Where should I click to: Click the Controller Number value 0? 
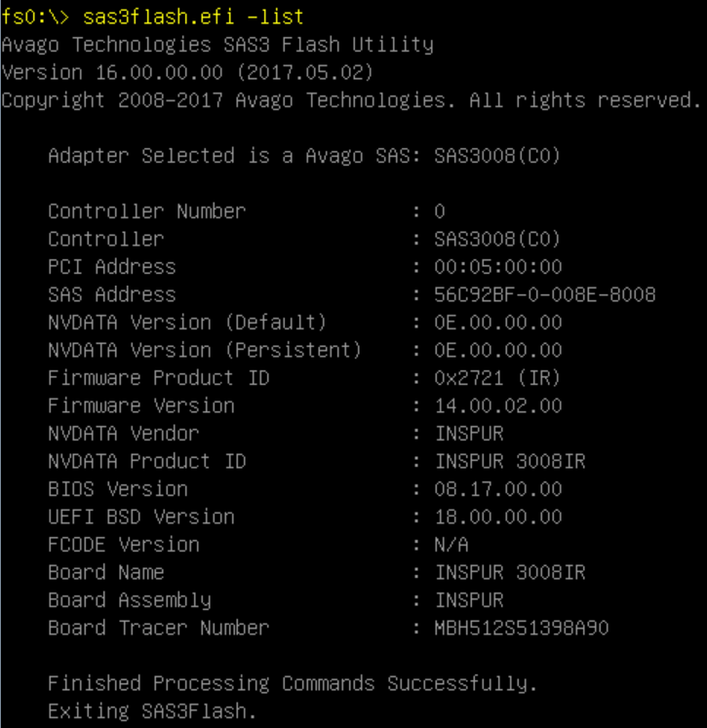(x=440, y=211)
